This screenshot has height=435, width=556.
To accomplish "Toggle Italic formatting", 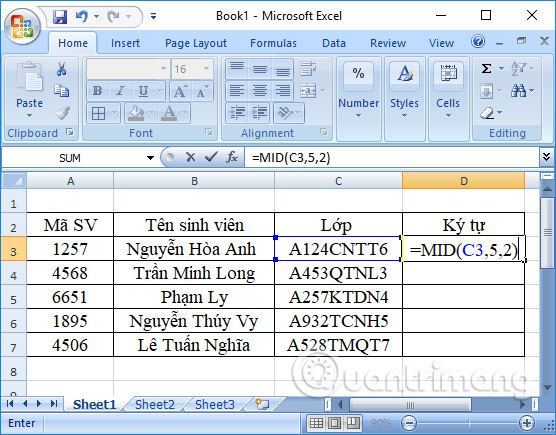I will [x=120, y=91].
